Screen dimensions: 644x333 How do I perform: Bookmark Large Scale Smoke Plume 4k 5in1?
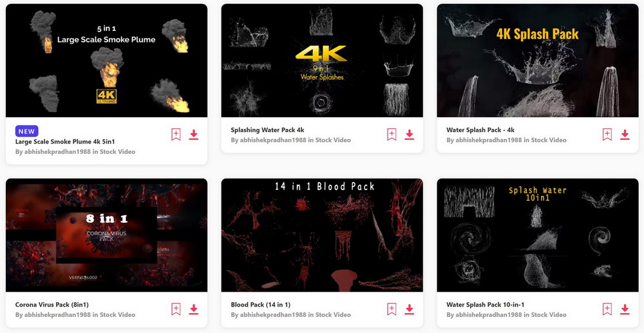click(x=176, y=134)
